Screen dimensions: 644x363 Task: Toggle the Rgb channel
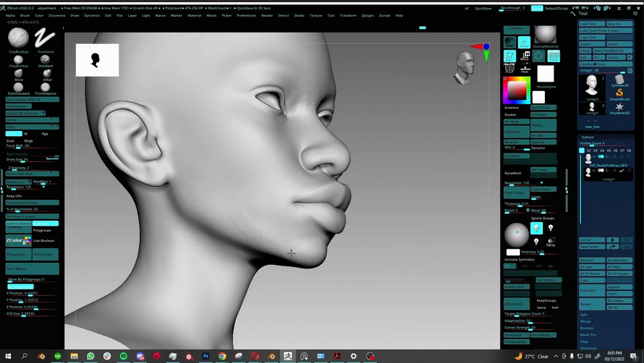pos(45,133)
